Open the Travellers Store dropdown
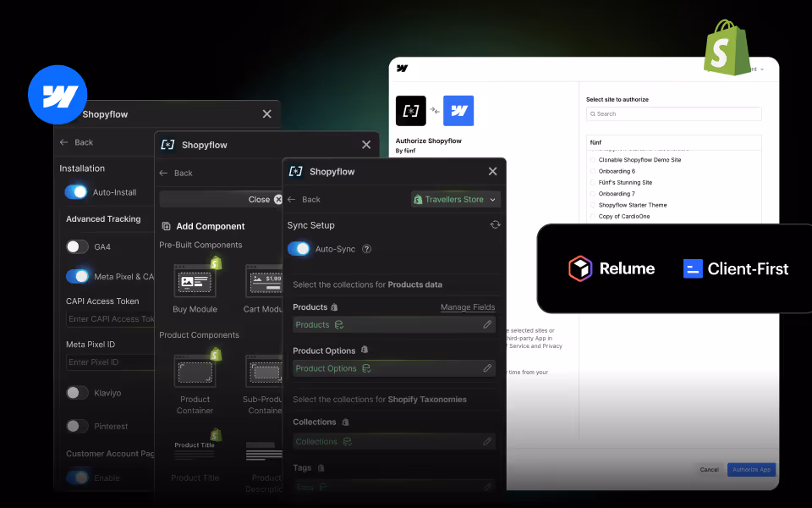This screenshot has width=812, height=508. click(455, 200)
